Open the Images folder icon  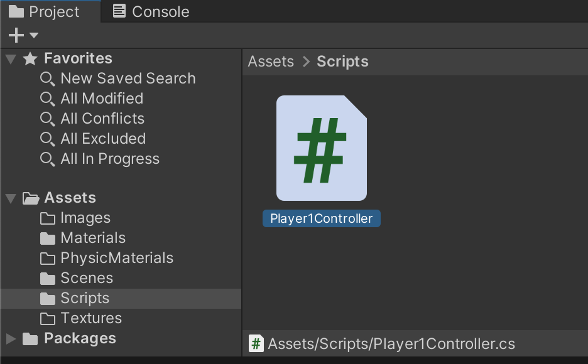tap(48, 218)
